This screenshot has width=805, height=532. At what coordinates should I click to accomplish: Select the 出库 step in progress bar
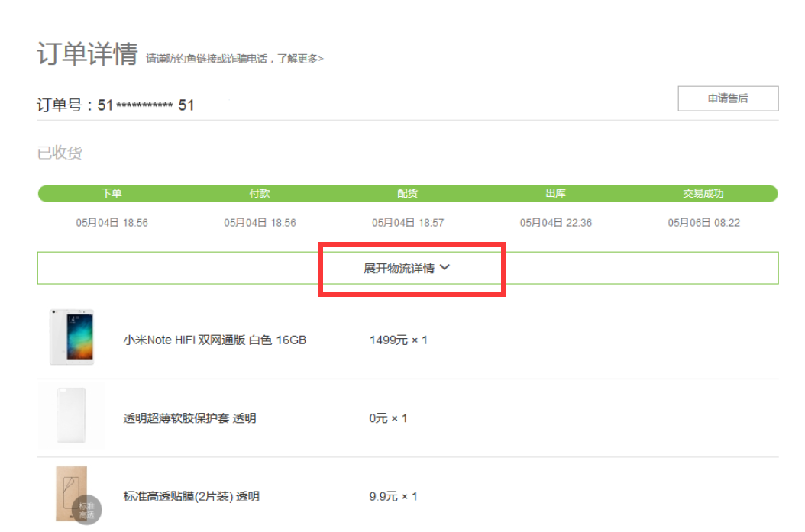point(556,194)
